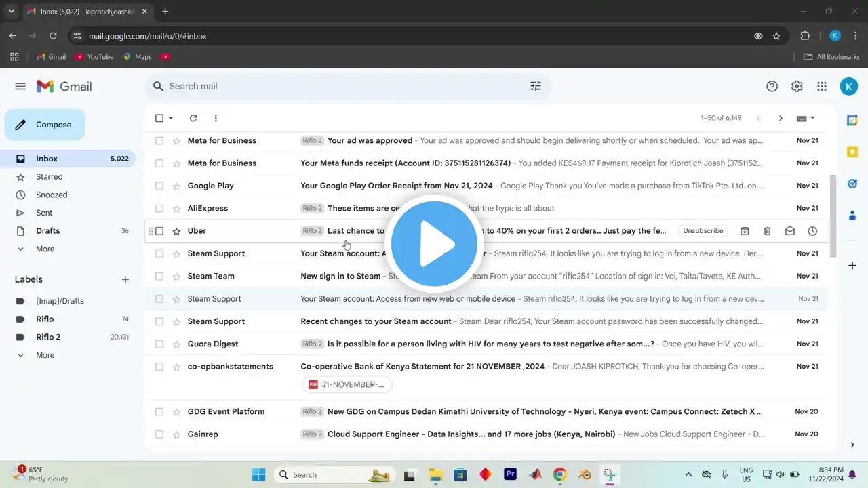Archive the Uber email

(x=745, y=231)
